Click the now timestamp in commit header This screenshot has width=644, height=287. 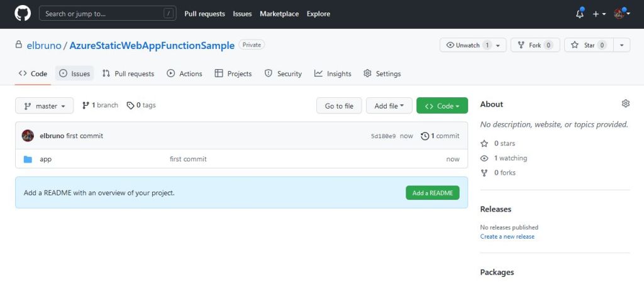pyautogui.click(x=406, y=136)
